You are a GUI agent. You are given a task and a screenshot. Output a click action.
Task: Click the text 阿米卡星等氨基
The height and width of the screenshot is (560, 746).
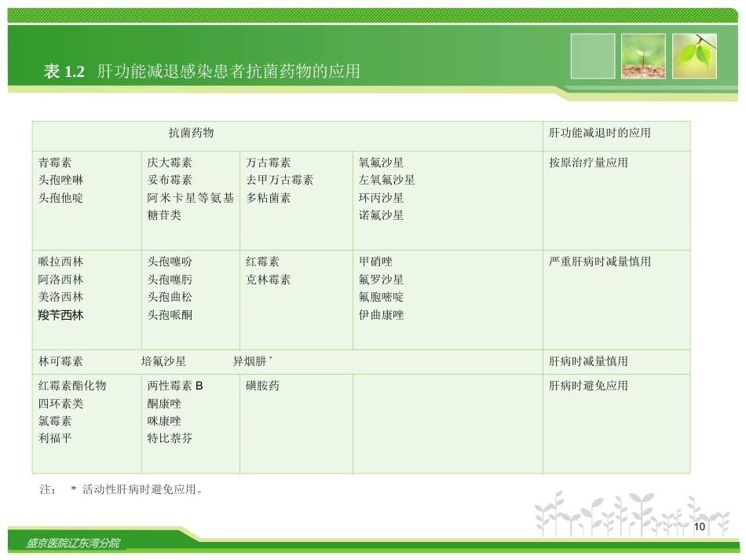[190, 198]
